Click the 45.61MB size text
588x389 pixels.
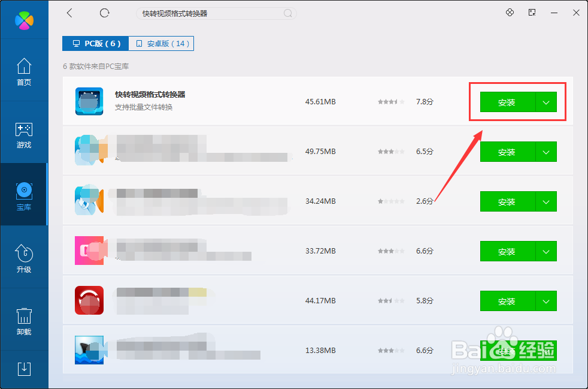(320, 101)
